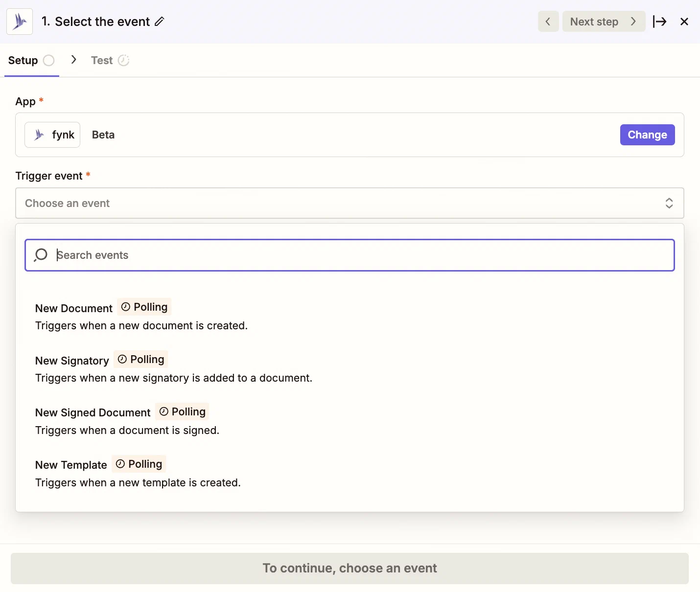
Task: Close the step editor panel
Action: (684, 22)
